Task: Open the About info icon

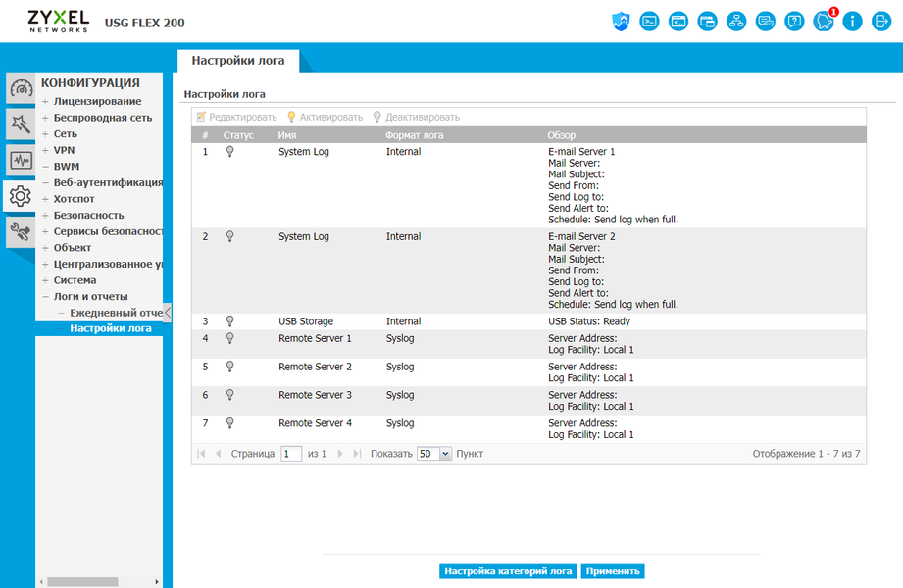Action: [852, 22]
